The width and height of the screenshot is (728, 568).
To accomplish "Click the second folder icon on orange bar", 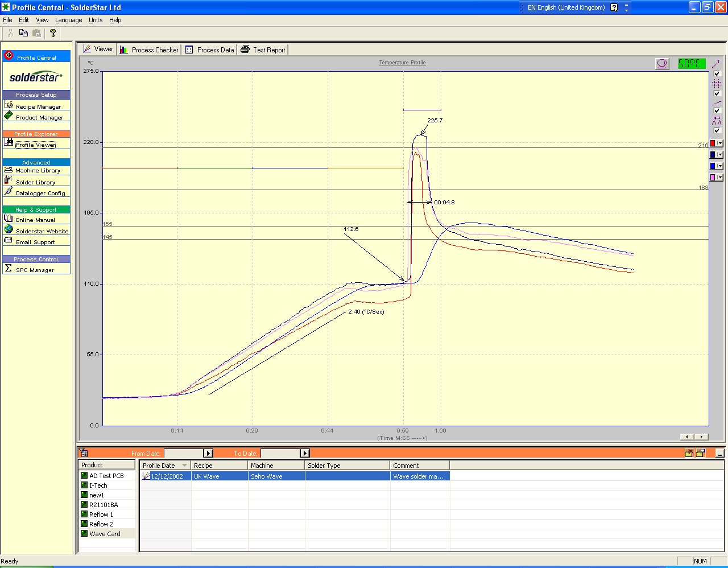I will coord(700,453).
